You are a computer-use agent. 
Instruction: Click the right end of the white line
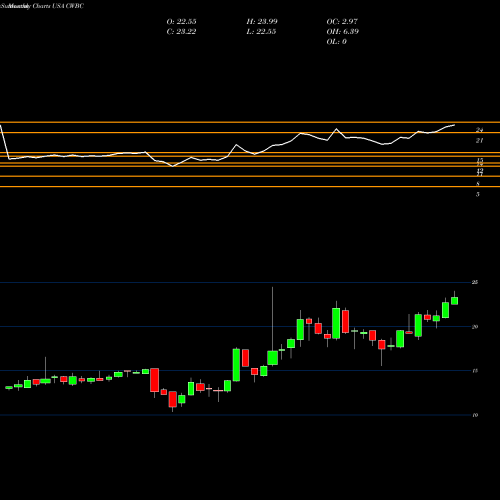[x=454, y=125]
